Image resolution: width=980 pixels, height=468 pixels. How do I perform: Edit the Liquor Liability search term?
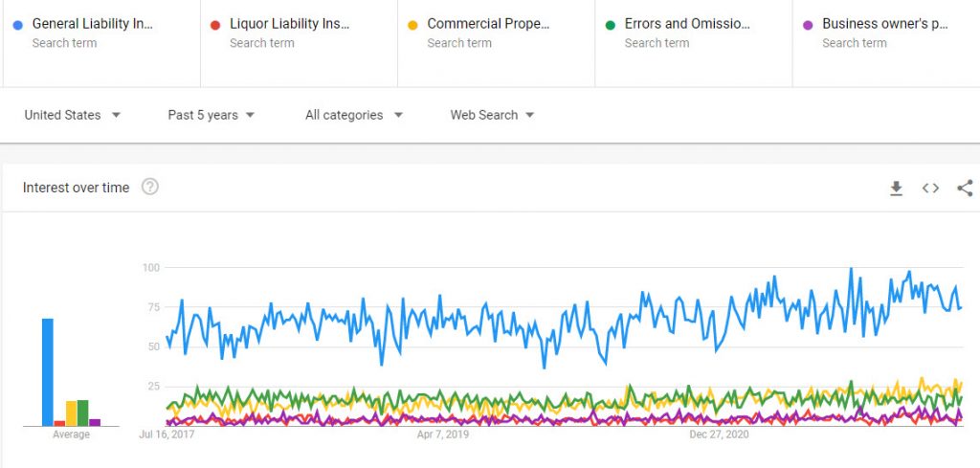coord(290,24)
